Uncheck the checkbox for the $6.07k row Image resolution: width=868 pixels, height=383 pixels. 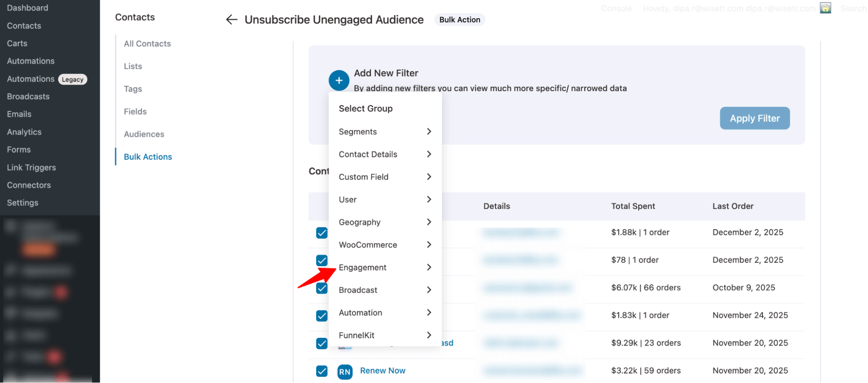(322, 288)
